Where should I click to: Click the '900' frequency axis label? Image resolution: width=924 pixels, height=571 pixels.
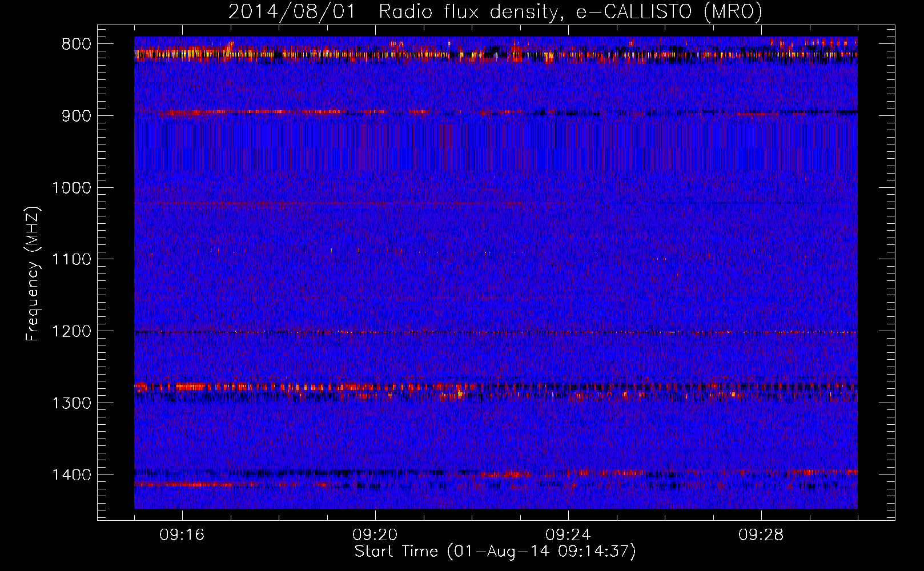77,116
